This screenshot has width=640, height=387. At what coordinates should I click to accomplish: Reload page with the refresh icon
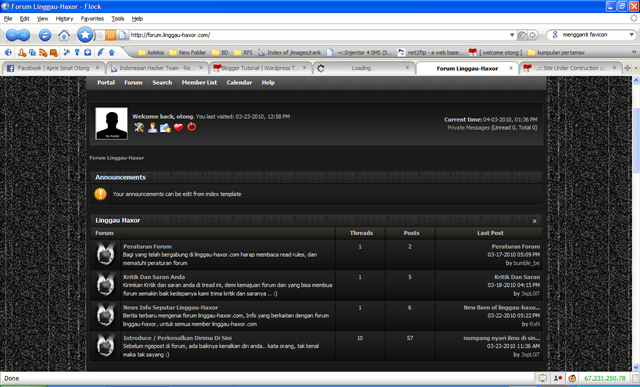point(45,35)
